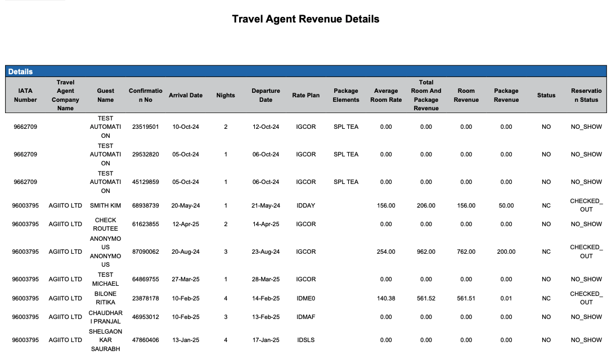Click confirmation number 68938739
This screenshot has height=364, width=616.
click(x=146, y=205)
